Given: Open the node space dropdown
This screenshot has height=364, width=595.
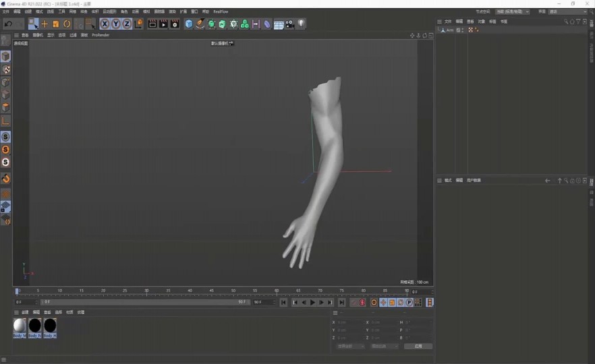Looking at the screenshot, I should pyautogui.click(x=512, y=11).
